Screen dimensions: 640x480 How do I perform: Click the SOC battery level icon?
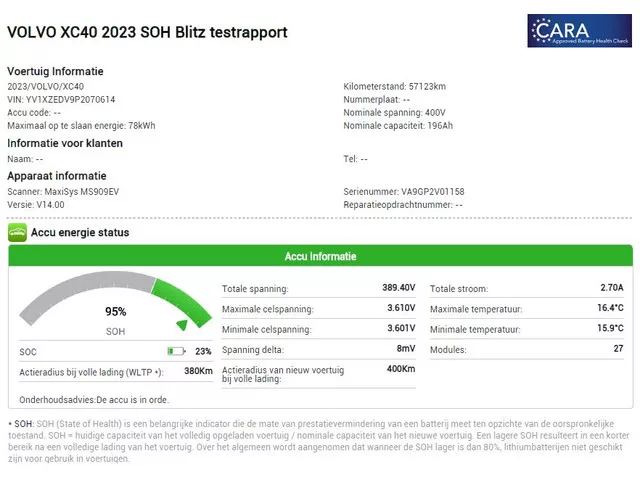[x=176, y=351]
